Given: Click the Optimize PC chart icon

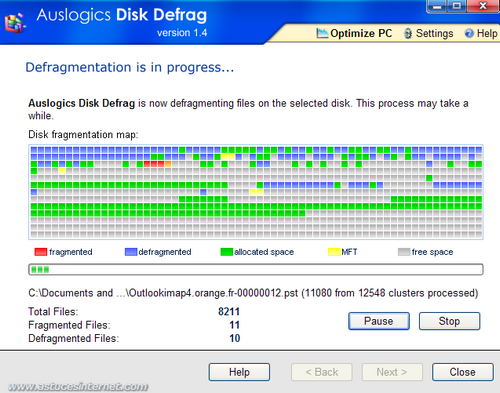Looking at the screenshot, I should [322, 33].
